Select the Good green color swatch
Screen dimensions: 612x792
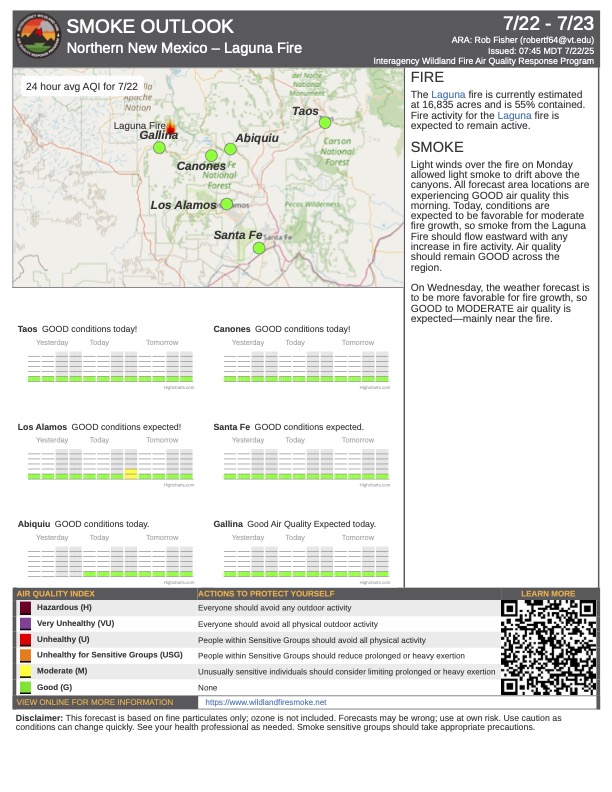(25, 688)
